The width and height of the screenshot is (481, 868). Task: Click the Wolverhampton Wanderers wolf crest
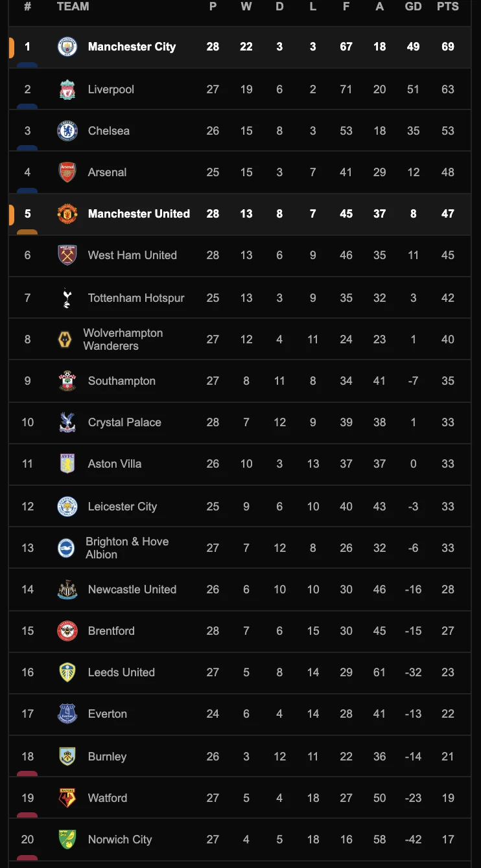click(x=65, y=339)
